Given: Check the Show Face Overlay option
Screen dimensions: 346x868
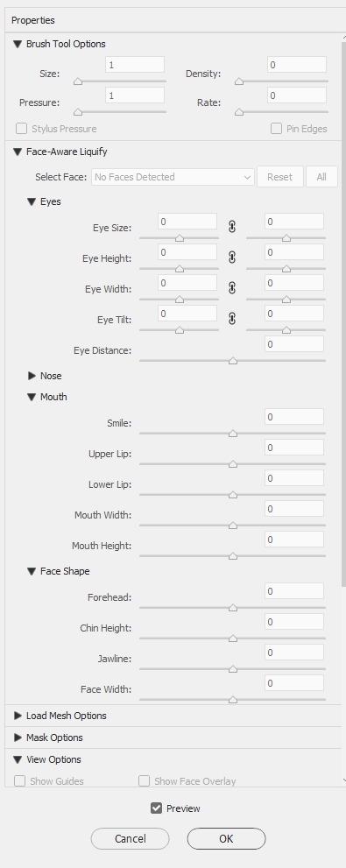Looking at the screenshot, I should click(x=144, y=781).
